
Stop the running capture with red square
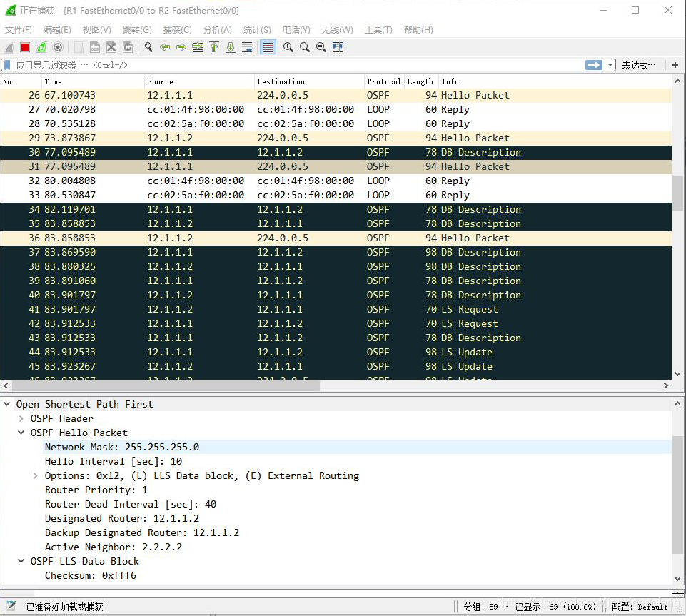[x=25, y=47]
